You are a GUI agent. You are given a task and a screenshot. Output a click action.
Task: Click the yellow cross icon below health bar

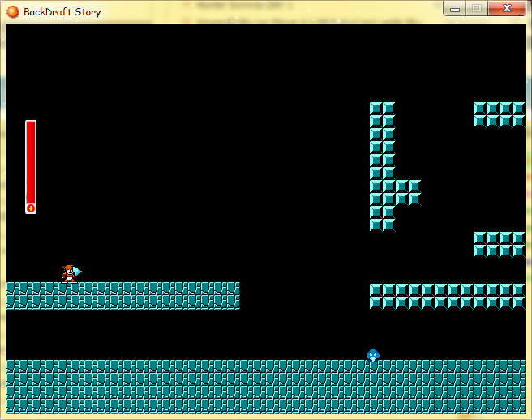point(31,208)
